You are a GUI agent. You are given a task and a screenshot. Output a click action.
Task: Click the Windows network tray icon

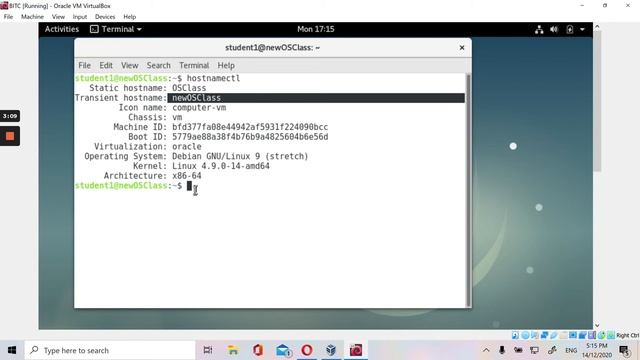coord(534,350)
